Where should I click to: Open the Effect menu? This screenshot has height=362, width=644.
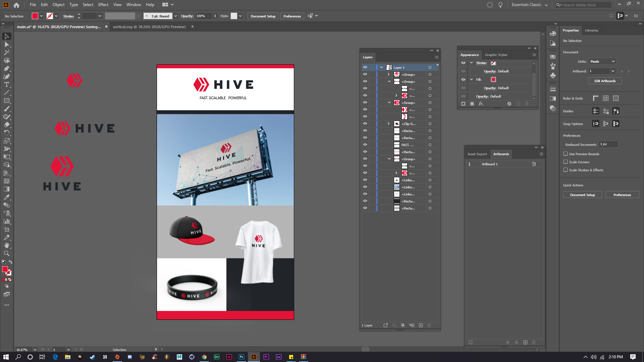[103, 5]
